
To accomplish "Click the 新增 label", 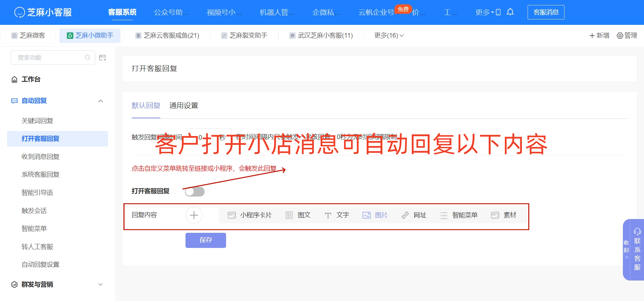I will [x=603, y=36].
